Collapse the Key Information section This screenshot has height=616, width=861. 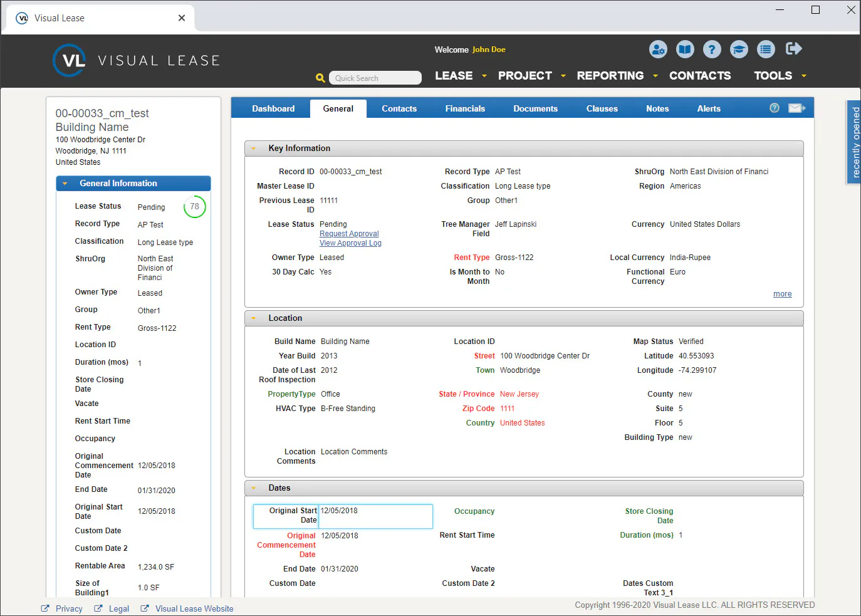pos(253,148)
